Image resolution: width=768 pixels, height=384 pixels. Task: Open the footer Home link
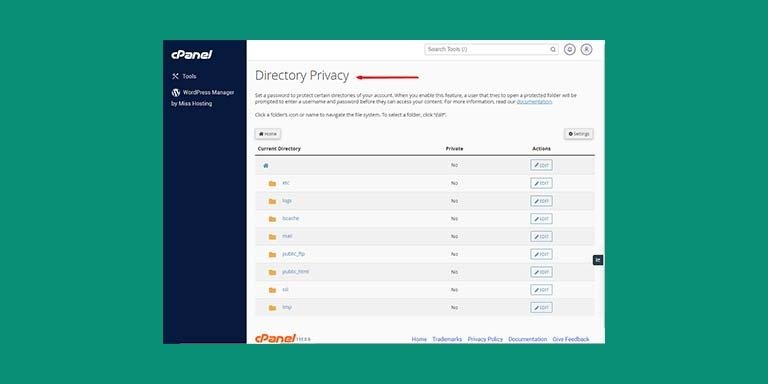pos(419,339)
